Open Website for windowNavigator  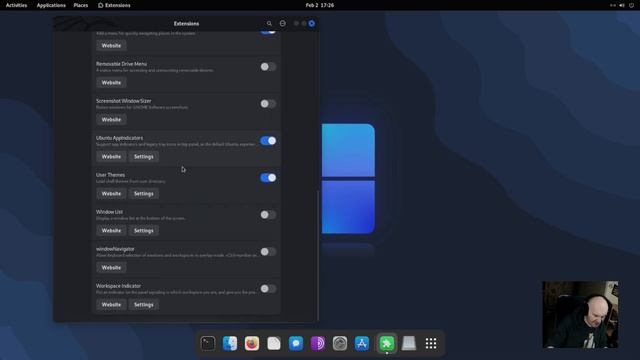pos(111,268)
